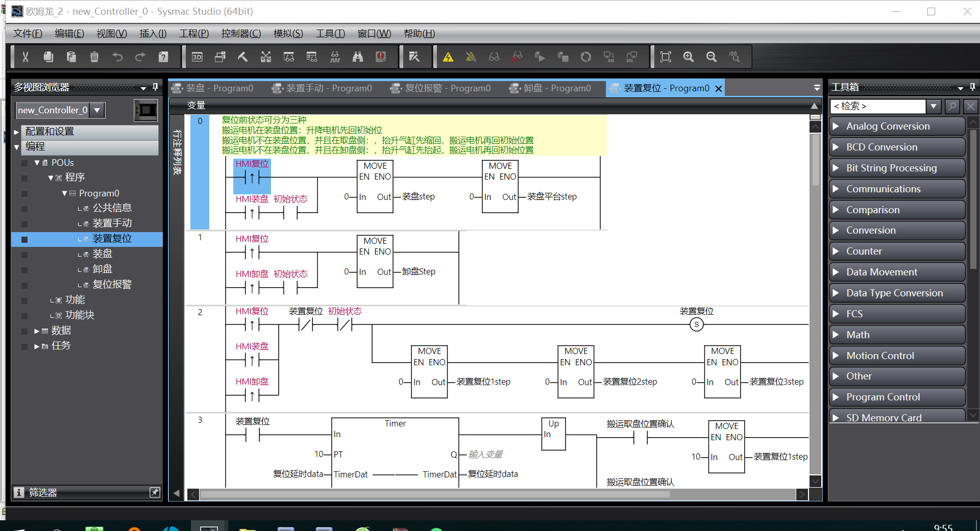980x531 pixels.
Task: Click the cross-reference X toolbar icon
Action: pos(266,57)
